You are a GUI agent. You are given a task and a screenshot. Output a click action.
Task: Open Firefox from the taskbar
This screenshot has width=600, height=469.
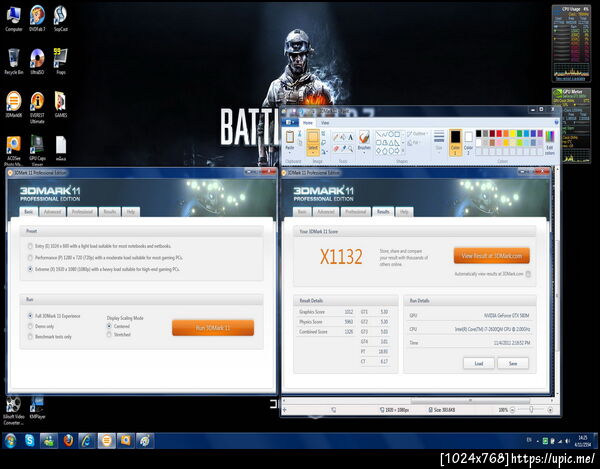point(68,441)
